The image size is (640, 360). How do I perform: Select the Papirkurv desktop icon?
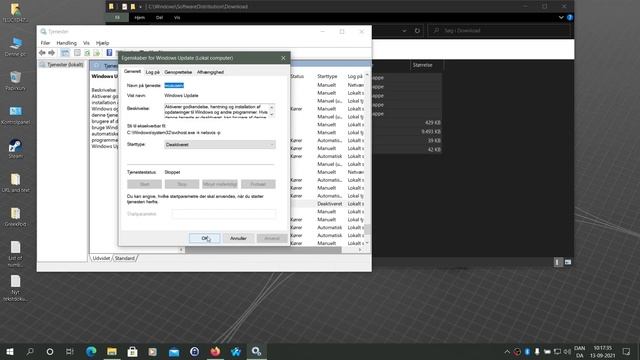(16, 81)
